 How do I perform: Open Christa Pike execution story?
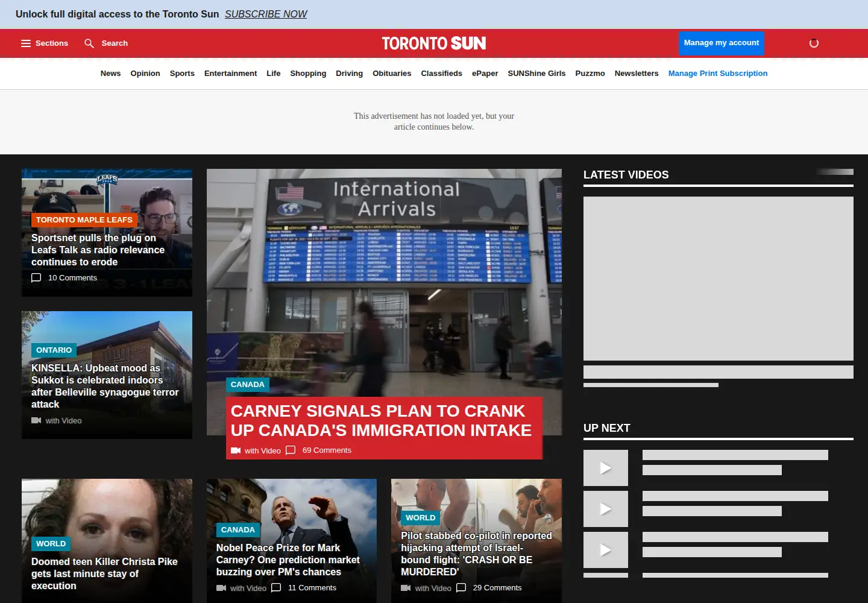[x=104, y=573]
